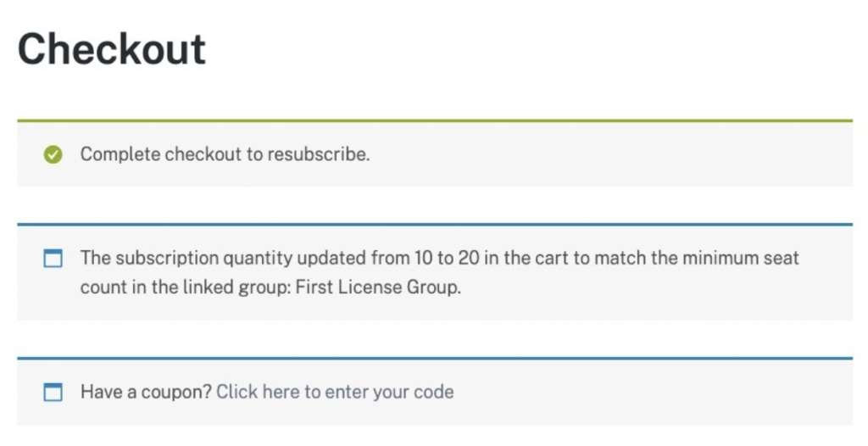Click the green top border of success notice
This screenshot has width=868, height=446.
tap(435, 120)
